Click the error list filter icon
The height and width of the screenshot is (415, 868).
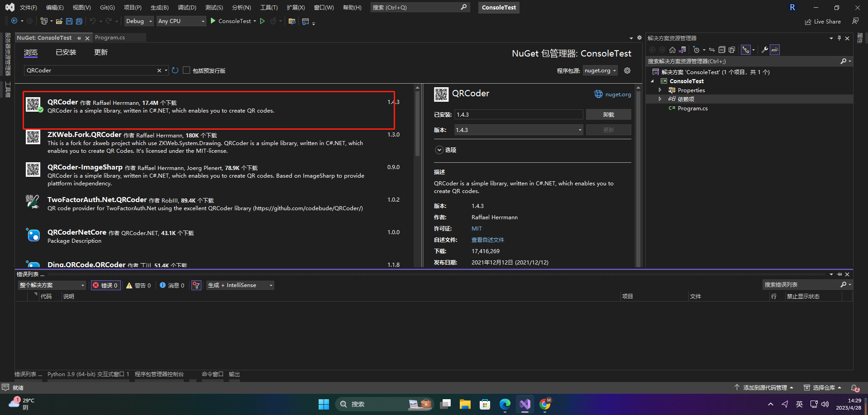click(x=196, y=285)
